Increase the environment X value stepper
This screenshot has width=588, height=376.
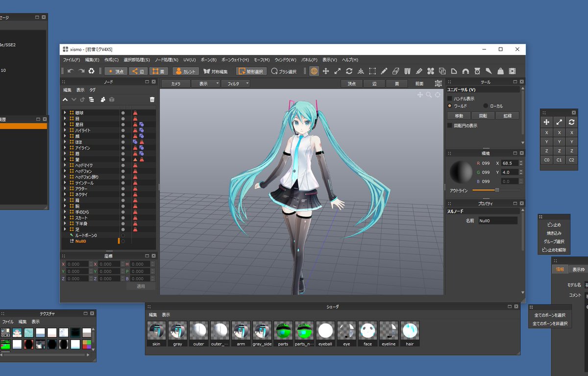[x=521, y=162]
